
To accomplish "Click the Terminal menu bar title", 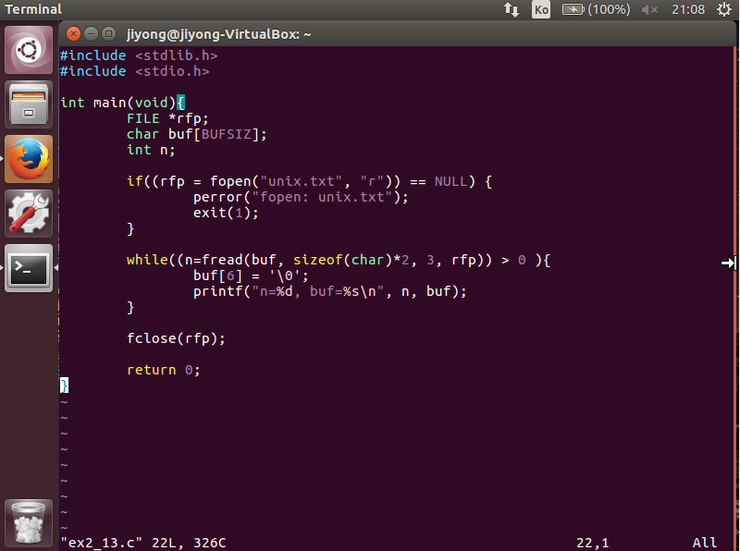I will (33, 9).
